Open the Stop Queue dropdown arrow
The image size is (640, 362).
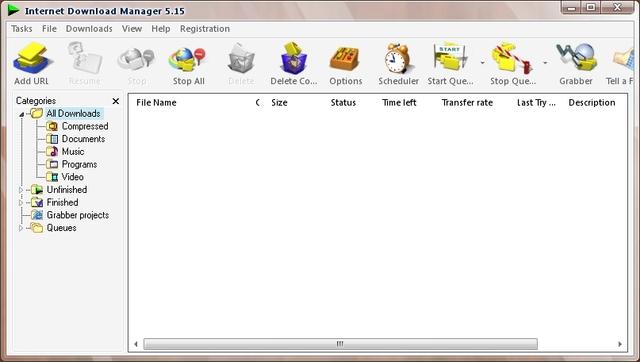(545, 63)
